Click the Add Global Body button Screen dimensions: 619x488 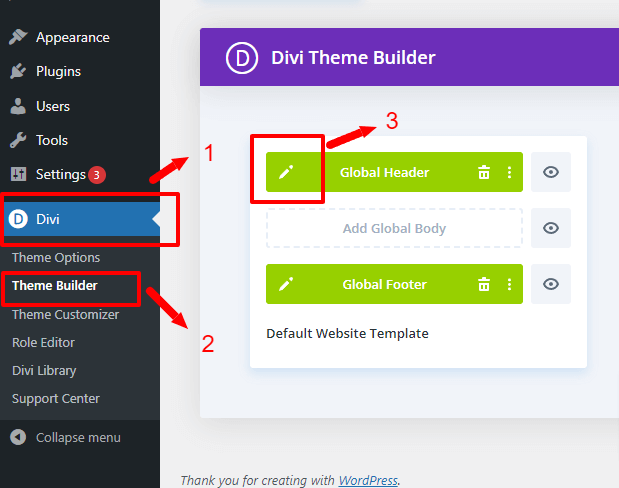[394, 228]
